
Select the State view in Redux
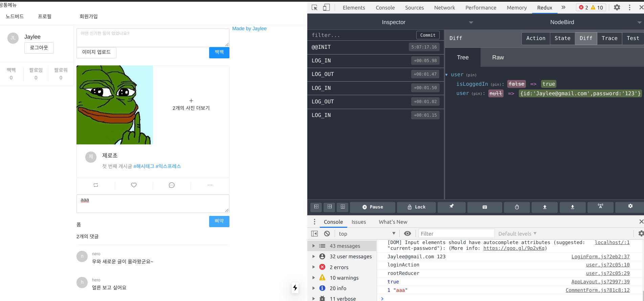click(562, 38)
